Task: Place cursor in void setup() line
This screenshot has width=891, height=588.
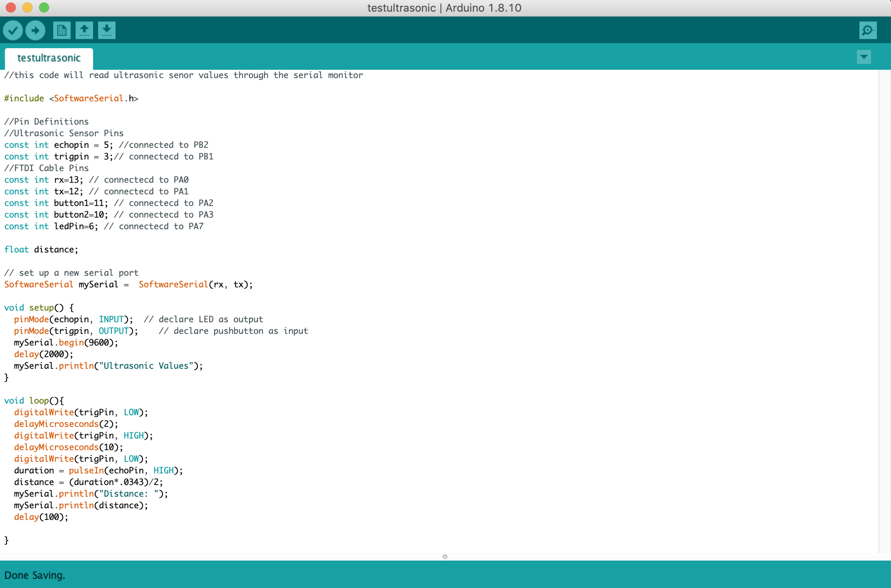Action: 39,308
